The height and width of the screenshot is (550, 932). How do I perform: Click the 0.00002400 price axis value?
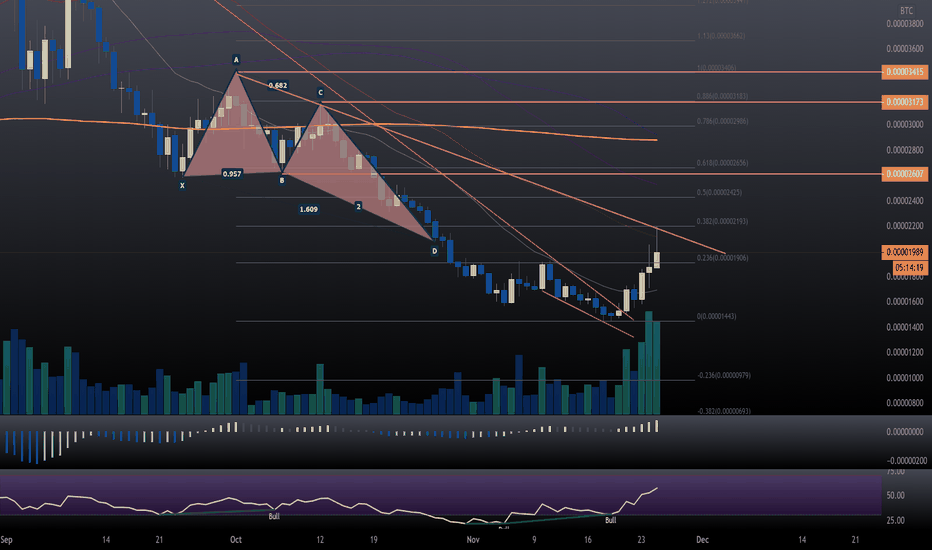click(x=905, y=200)
